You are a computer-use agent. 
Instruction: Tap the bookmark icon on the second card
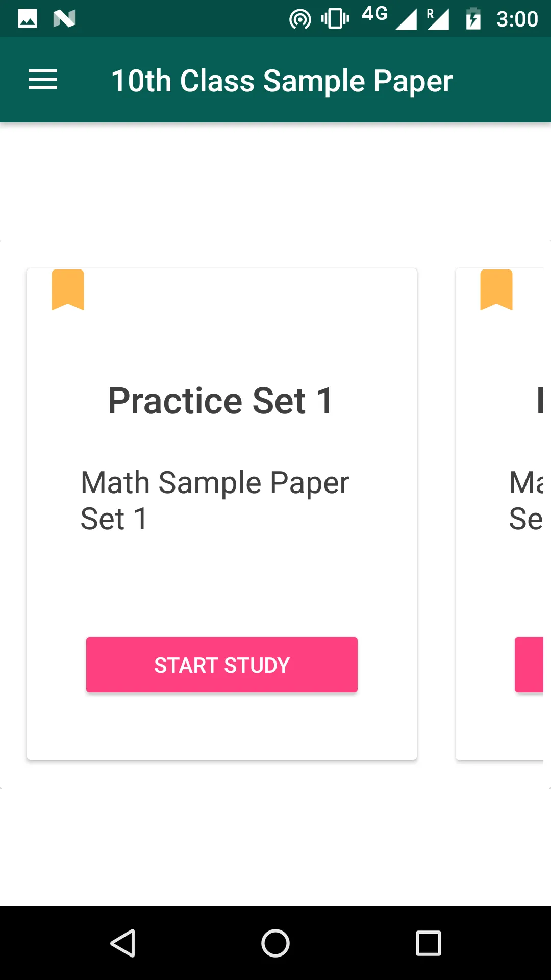(496, 290)
